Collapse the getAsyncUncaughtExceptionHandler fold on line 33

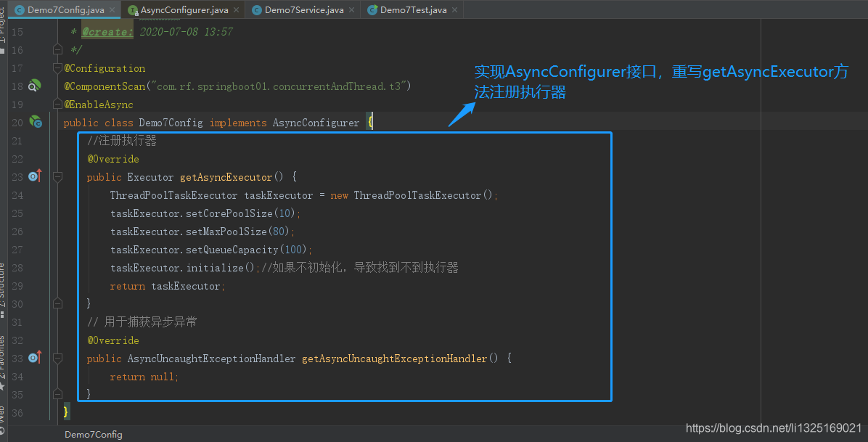point(57,359)
